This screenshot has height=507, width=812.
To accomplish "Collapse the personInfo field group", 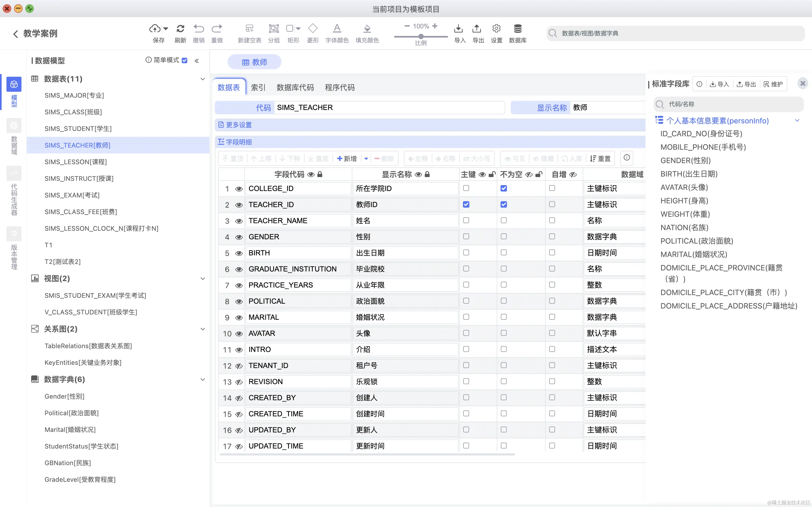I will [x=797, y=120].
